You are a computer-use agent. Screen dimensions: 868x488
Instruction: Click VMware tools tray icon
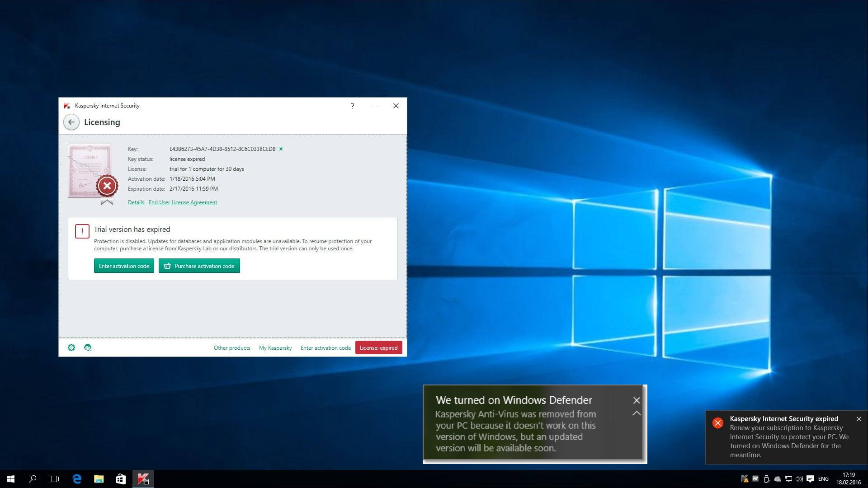click(755, 479)
